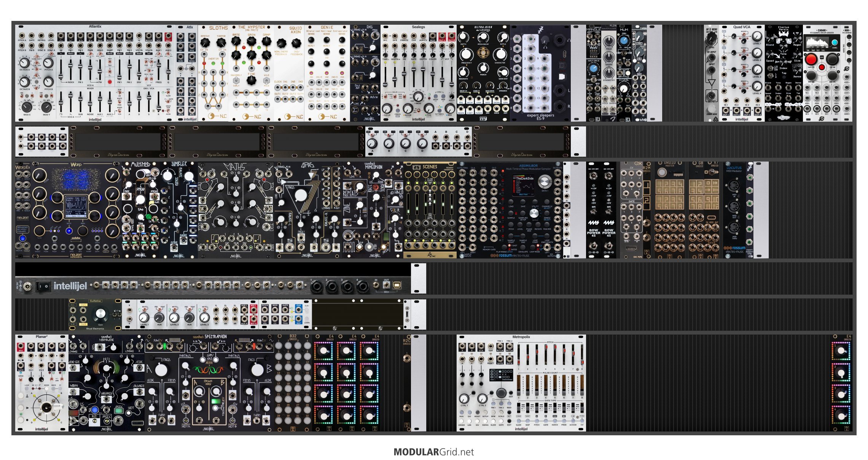Open the Assimil8or sampler module
The width and height of the screenshot is (868, 460).
pyautogui.click(x=510, y=210)
